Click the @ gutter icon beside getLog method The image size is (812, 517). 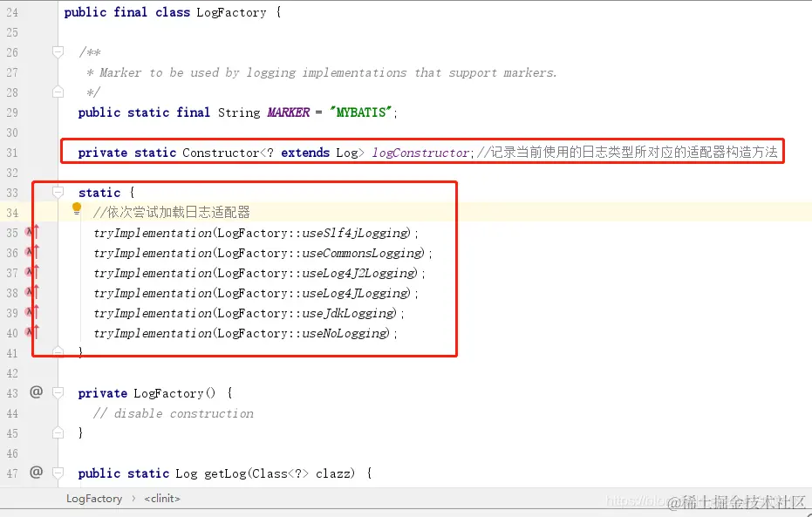click(37, 472)
